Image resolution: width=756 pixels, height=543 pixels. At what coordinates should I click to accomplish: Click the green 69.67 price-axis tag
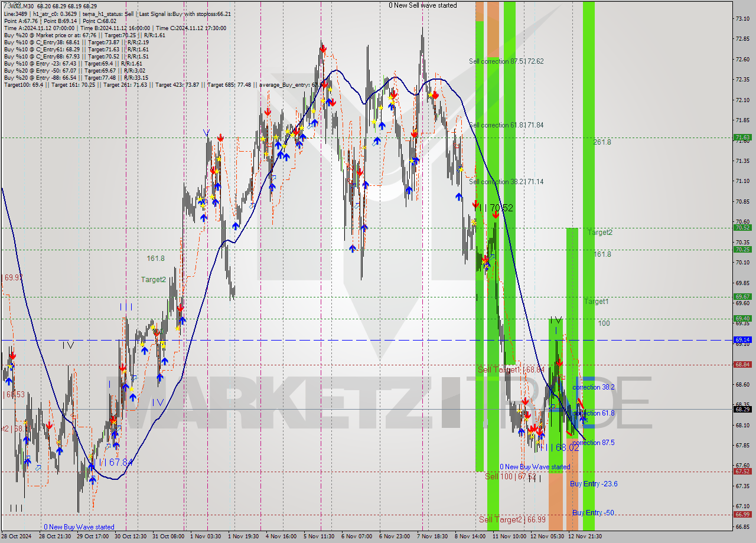click(x=742, y=297)
